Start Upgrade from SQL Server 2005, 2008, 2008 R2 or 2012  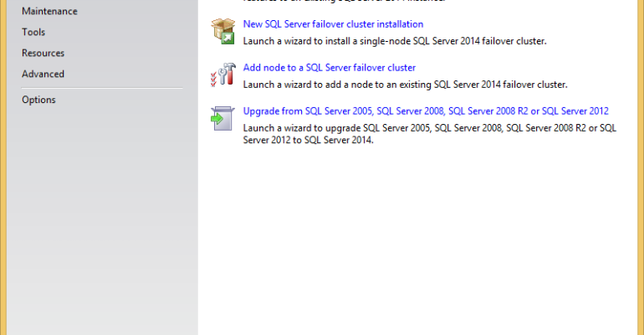[426, 111]
